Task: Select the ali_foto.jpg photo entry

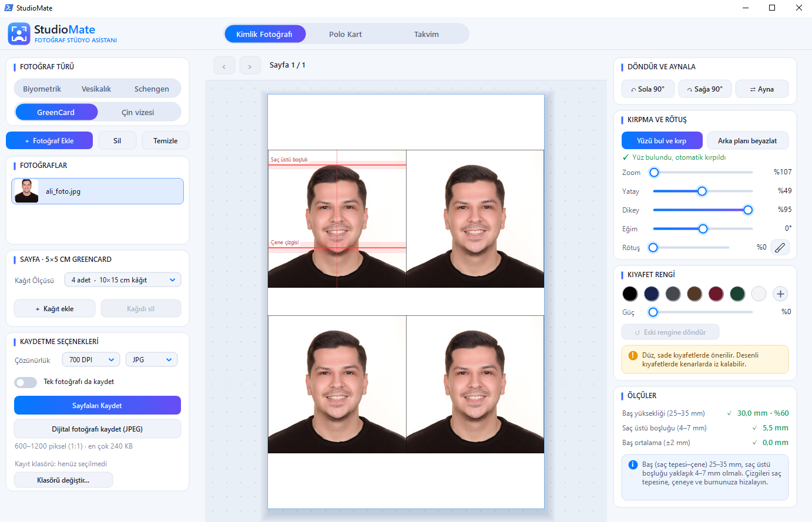Action: (x=98, y=191)
